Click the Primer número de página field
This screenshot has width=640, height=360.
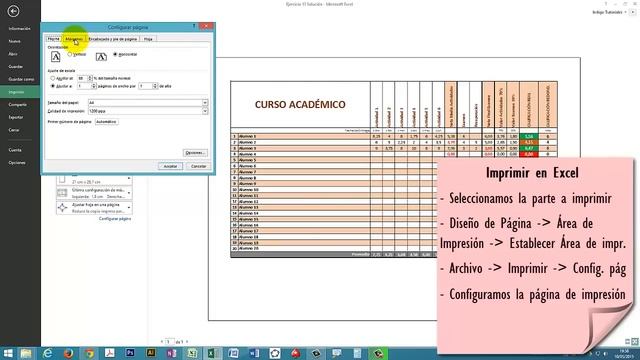[107, 122]
